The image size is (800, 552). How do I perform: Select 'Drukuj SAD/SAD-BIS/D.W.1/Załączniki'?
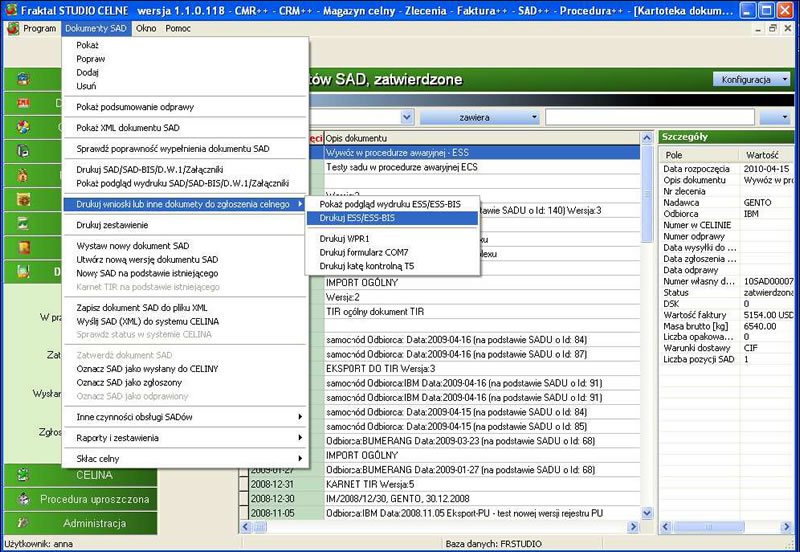click(x=185, y=169)
